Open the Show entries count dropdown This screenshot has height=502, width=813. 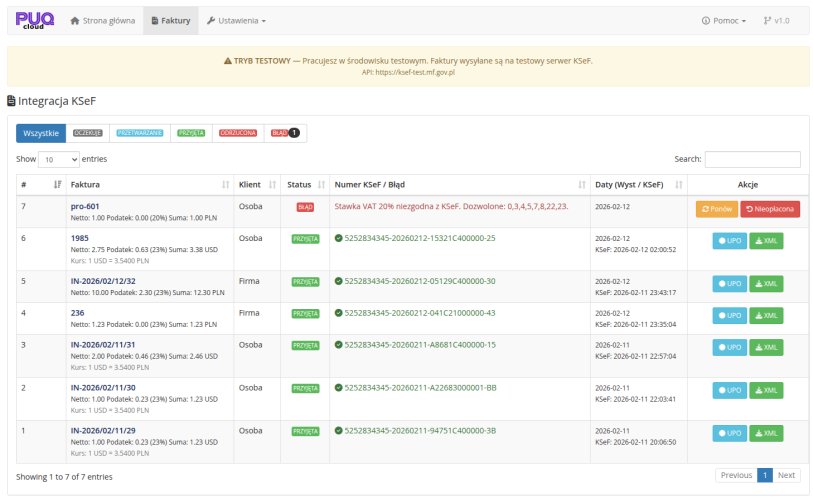pyautogui.click(x=59, y=159)
